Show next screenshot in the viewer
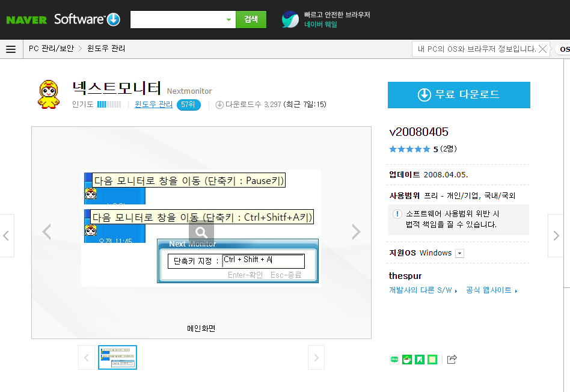This screenshot has width=570, height=392. 356,232
